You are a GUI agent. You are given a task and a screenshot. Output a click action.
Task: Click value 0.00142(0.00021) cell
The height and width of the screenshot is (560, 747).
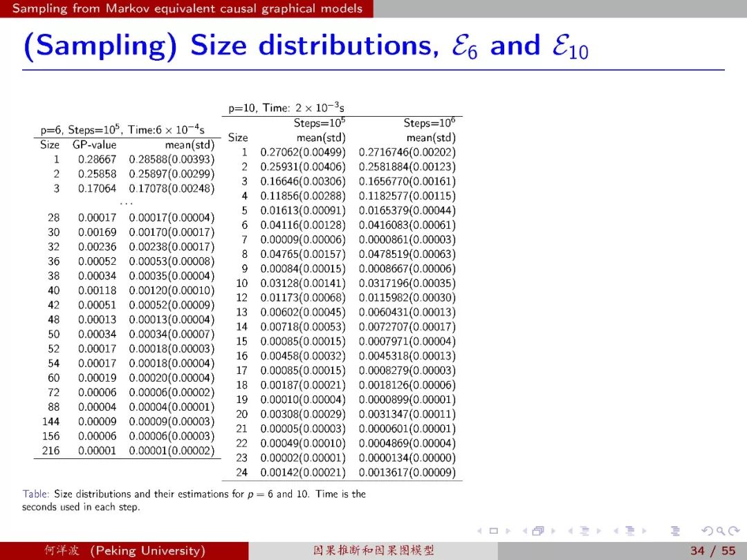coord(303,472)
